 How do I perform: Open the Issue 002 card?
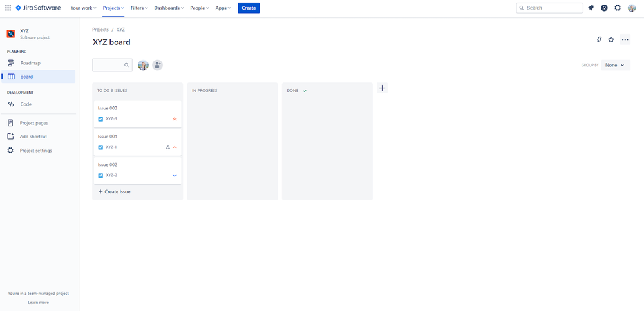[138, 171]
